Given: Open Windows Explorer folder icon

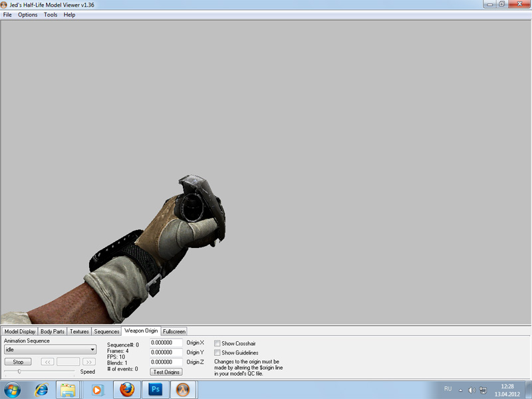Looking at the screenshot, I should click(68, 389).
